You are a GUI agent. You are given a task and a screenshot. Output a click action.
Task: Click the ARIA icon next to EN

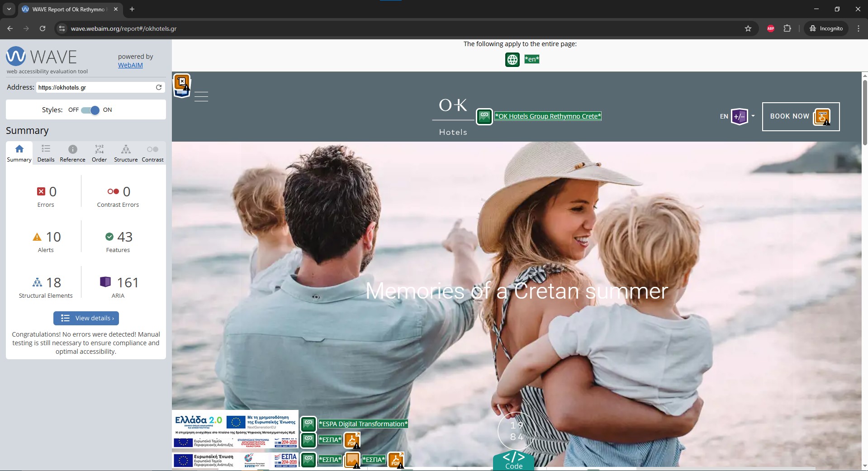pos(739,116)
